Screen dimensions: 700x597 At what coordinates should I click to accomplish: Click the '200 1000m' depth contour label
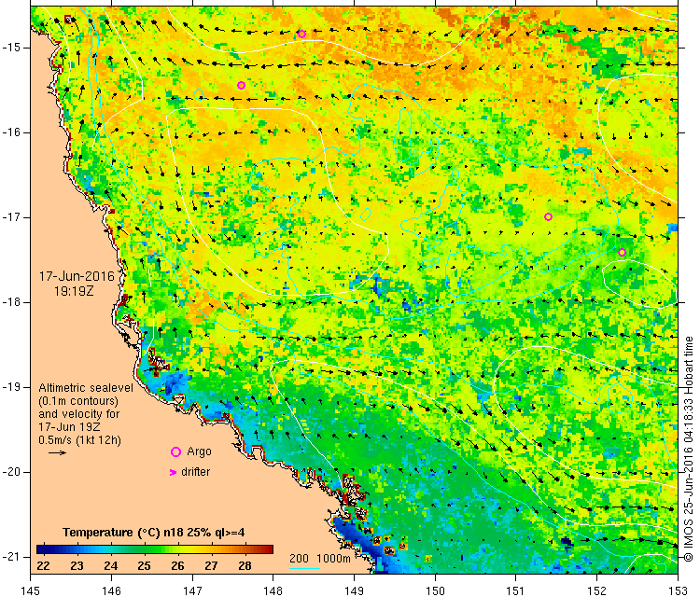(x=319, y=558)
